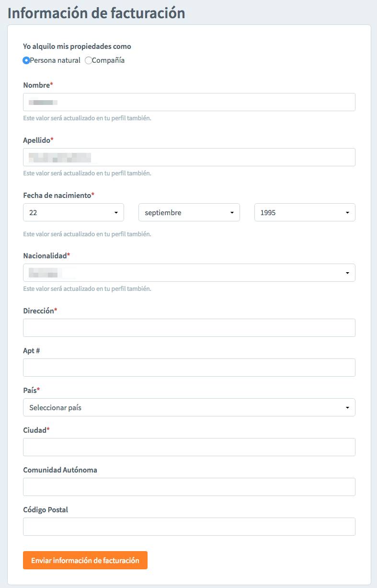Viewport: 377px width, 588px height.
Task: Submit with Enviar información de facturación button
Action: 85,560
